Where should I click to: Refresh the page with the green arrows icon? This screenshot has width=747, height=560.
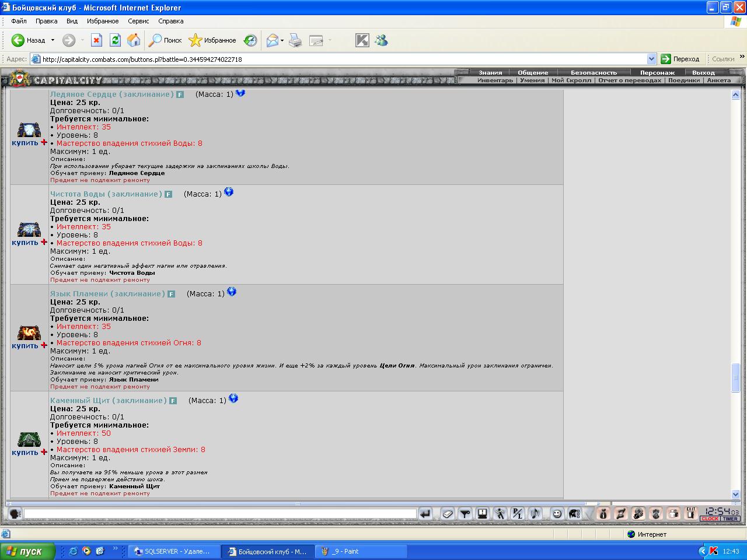(x=115, y=40)
